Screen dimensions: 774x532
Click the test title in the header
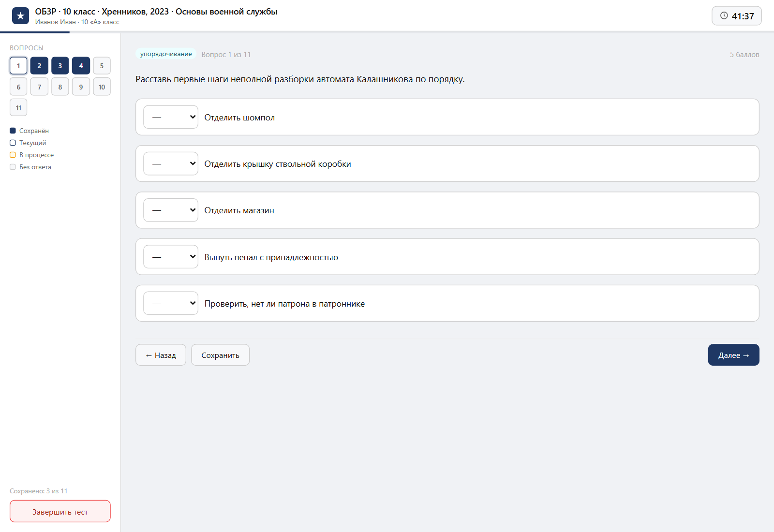click(x=156, y=12)
